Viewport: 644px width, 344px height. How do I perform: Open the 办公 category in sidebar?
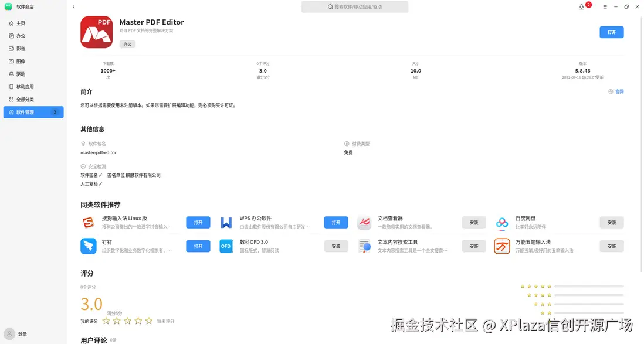[x=33, y=36]
